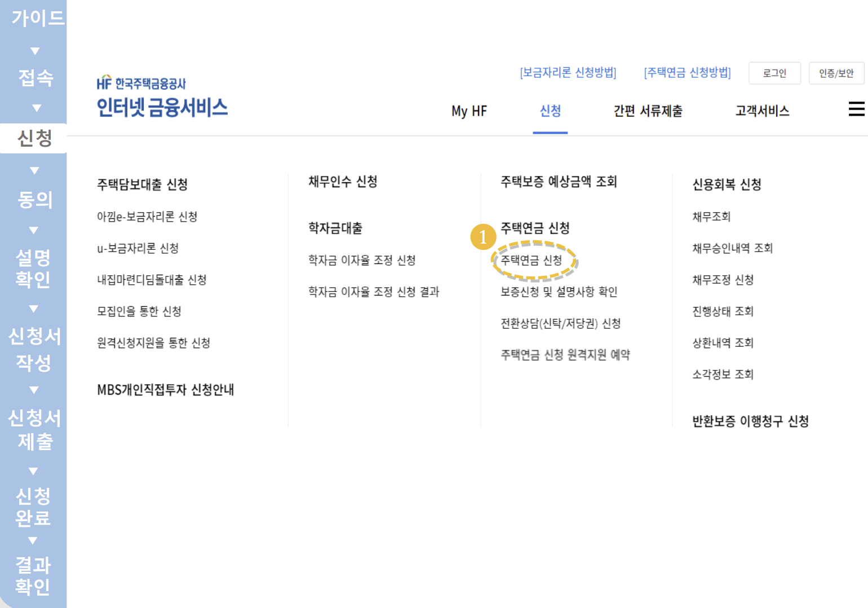
Task: Open the My HF menu
Action: (468, 111)
